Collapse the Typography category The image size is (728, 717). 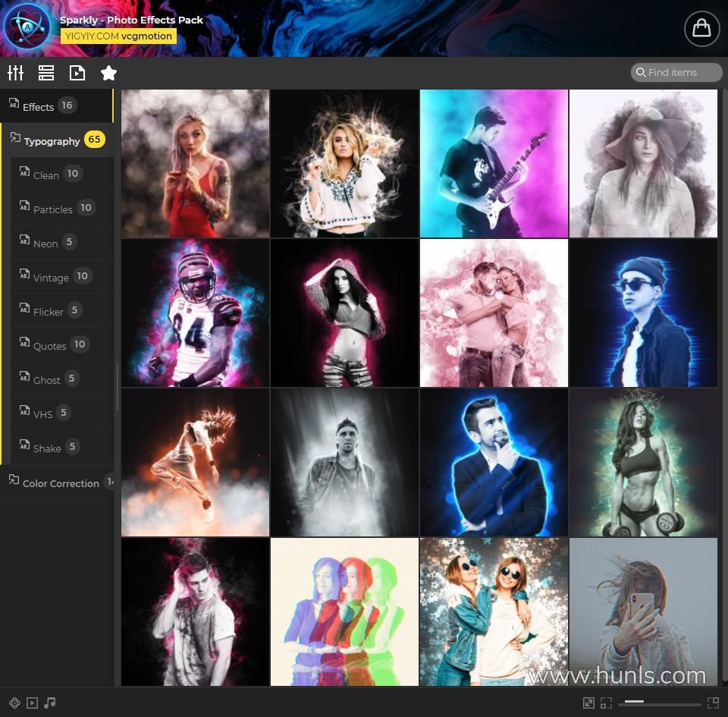[x=52, y=141]
